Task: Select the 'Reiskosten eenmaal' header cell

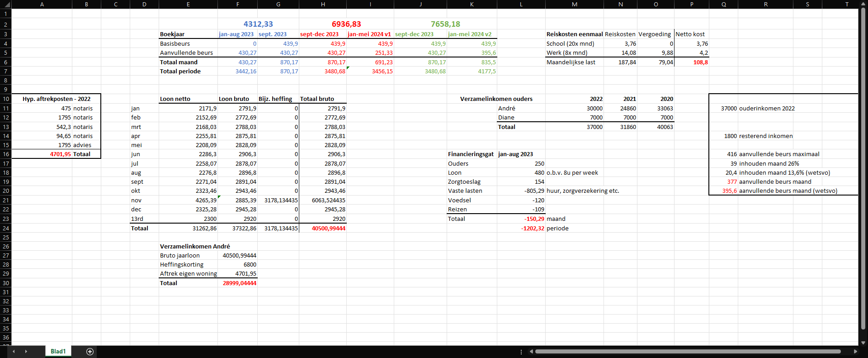Action: [x=574, y=34]
